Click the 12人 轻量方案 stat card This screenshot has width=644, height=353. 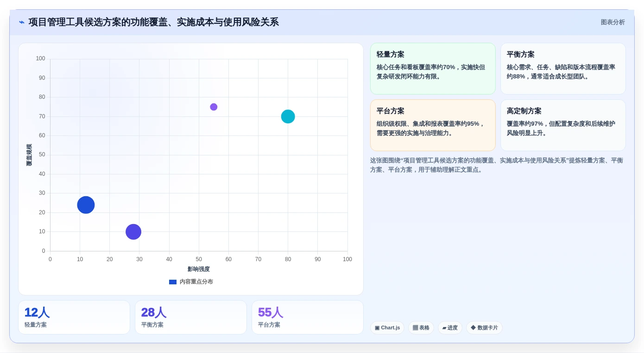74,317
